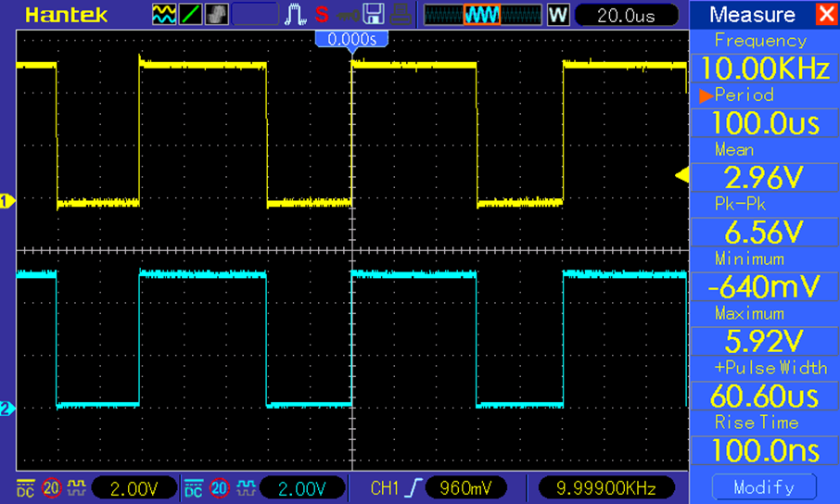Select the Rise Time measurement label
The image size is (840, 504).
pyautogui.click(x=757, y=422)
